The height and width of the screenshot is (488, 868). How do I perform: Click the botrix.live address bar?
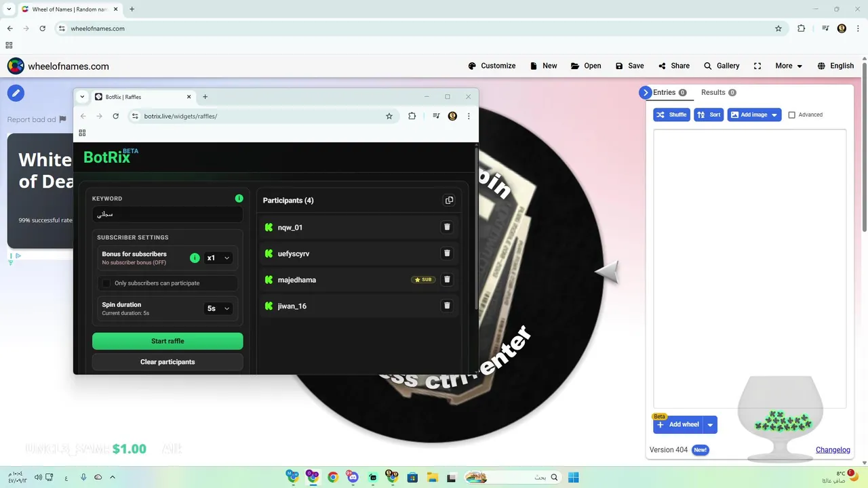pos(262,116)
